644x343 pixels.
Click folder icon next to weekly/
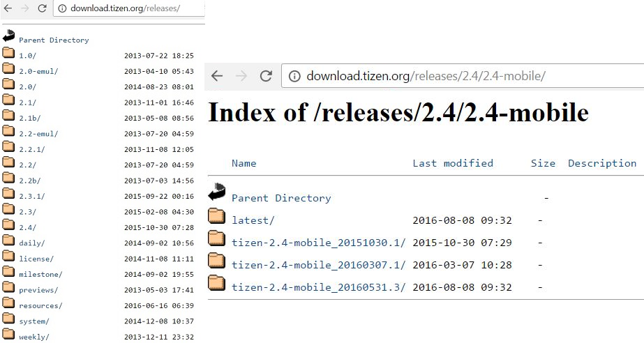[x=8, y=333]
